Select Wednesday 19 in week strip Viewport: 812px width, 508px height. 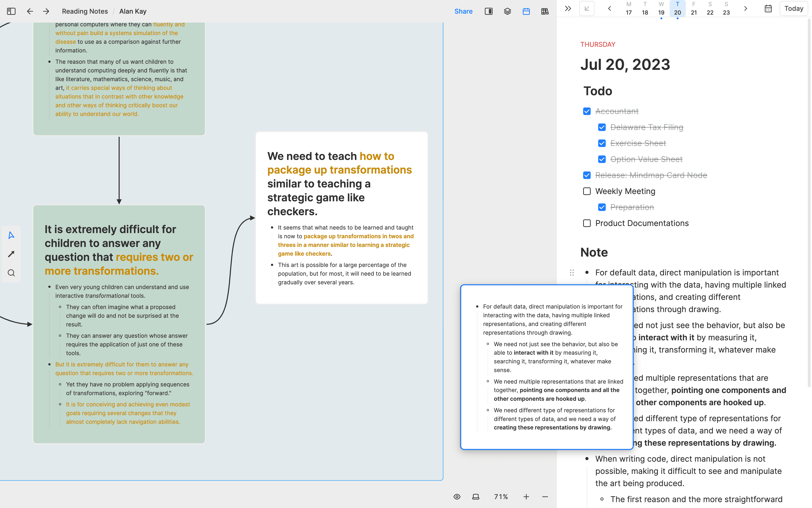(x=661, y=8)
